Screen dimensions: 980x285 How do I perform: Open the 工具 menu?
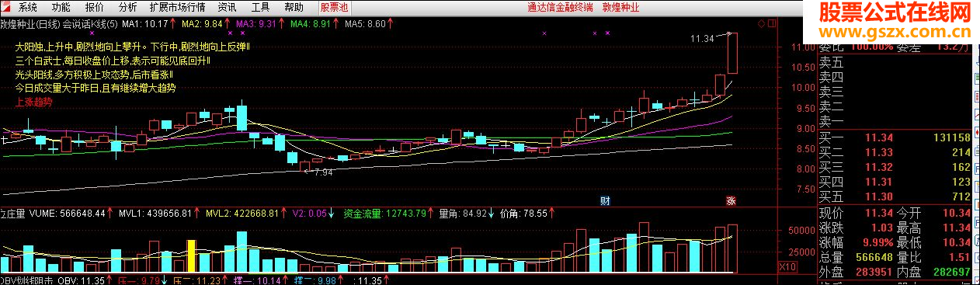[x=261, y=7]
